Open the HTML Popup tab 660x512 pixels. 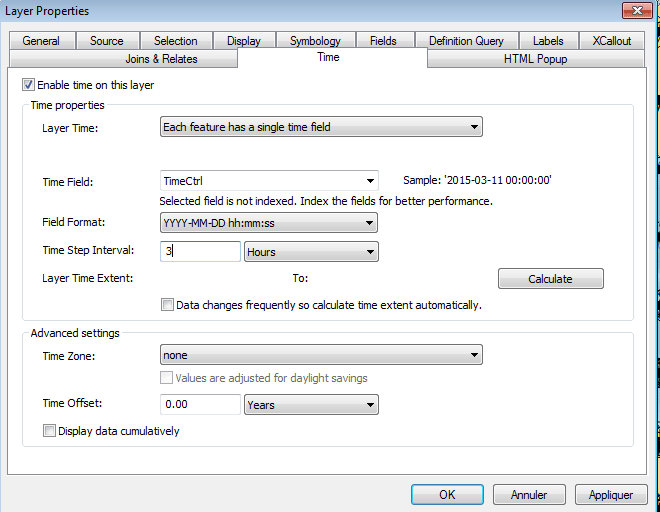click(x=535, y=59)
